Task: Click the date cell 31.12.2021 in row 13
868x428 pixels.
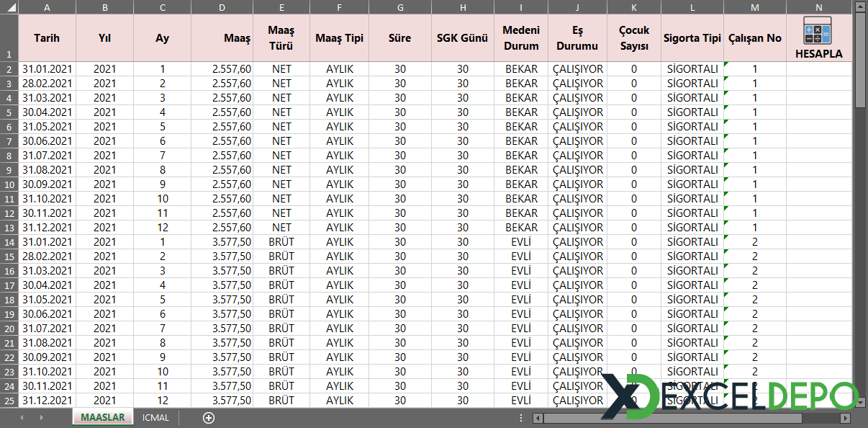Action: click(x=47, y=228)
